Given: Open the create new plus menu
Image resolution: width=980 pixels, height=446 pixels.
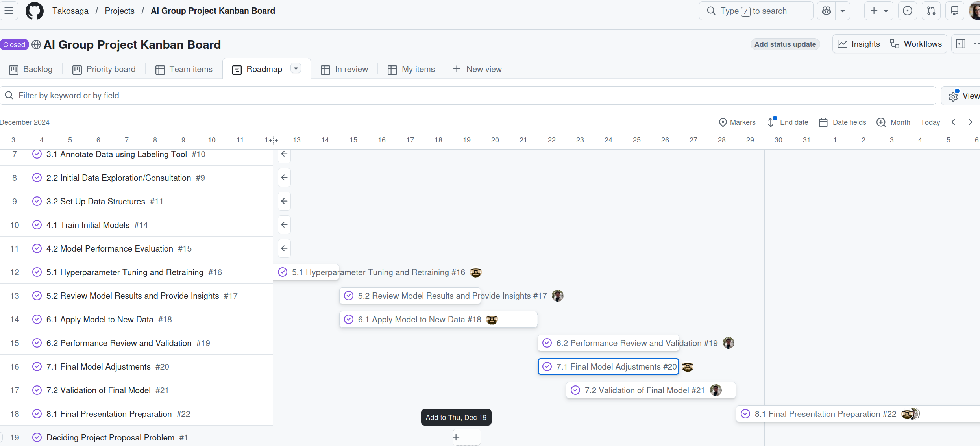Looking at the screenshot, I should click(x=878, y=11).
